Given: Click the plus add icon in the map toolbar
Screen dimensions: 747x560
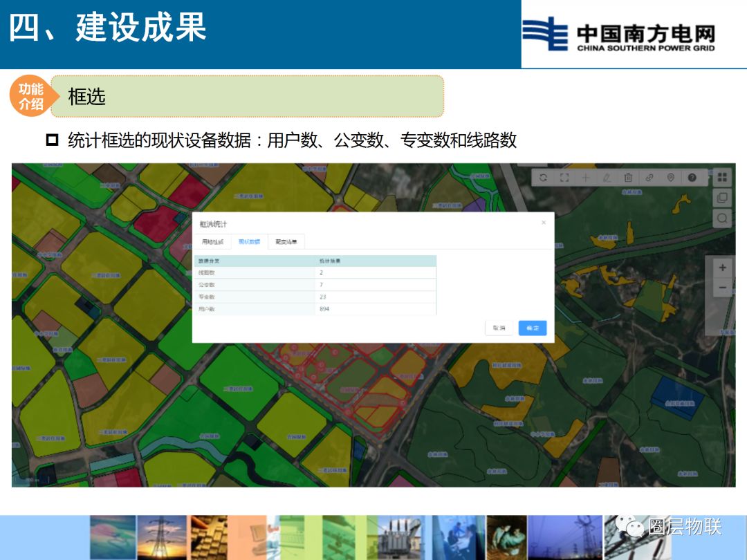Looking at the screenshot, I should 586,178.
